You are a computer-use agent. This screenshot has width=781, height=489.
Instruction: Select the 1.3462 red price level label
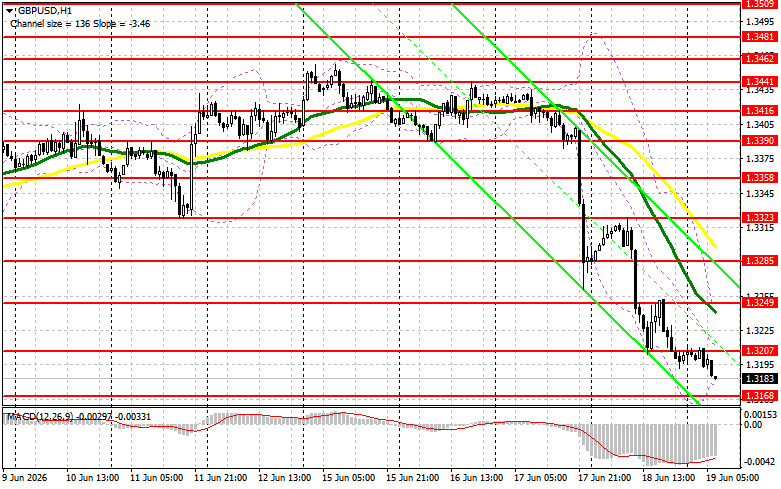coord(760,59)
